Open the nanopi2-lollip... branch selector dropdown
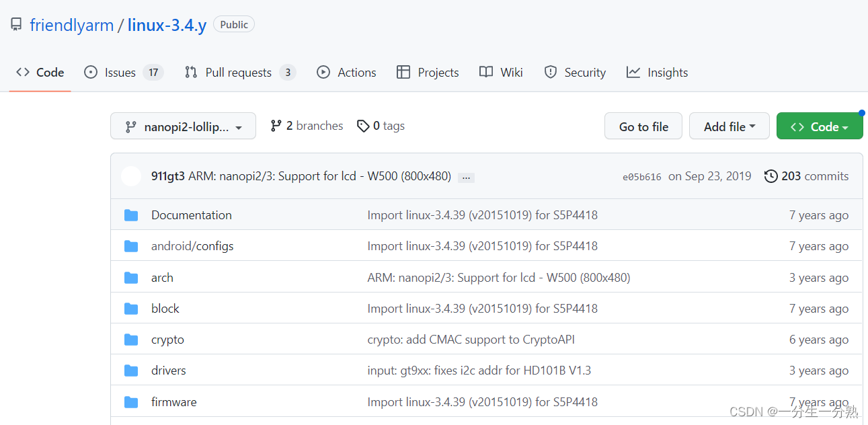 pyautogui.click(x=183, y=126)
